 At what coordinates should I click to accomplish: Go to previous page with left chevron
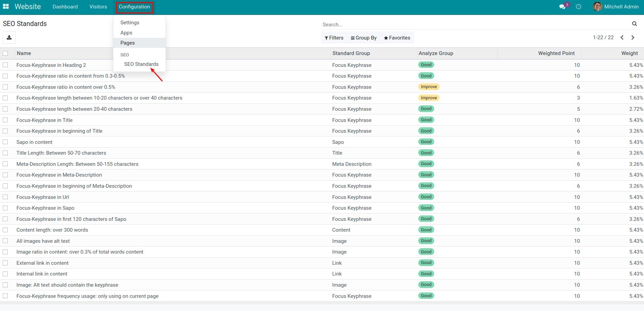click(x=622, y=37)
